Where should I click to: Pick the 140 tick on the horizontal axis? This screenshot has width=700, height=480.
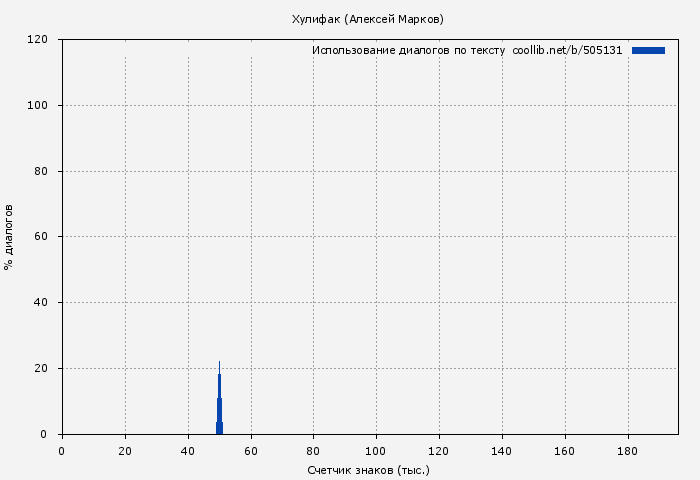pos(502,450)
